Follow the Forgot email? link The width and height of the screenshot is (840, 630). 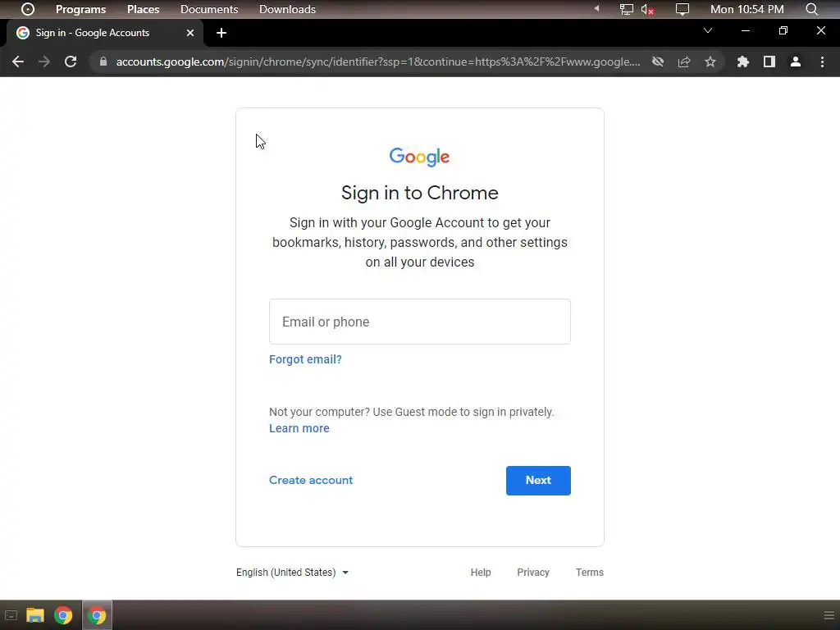305,359
